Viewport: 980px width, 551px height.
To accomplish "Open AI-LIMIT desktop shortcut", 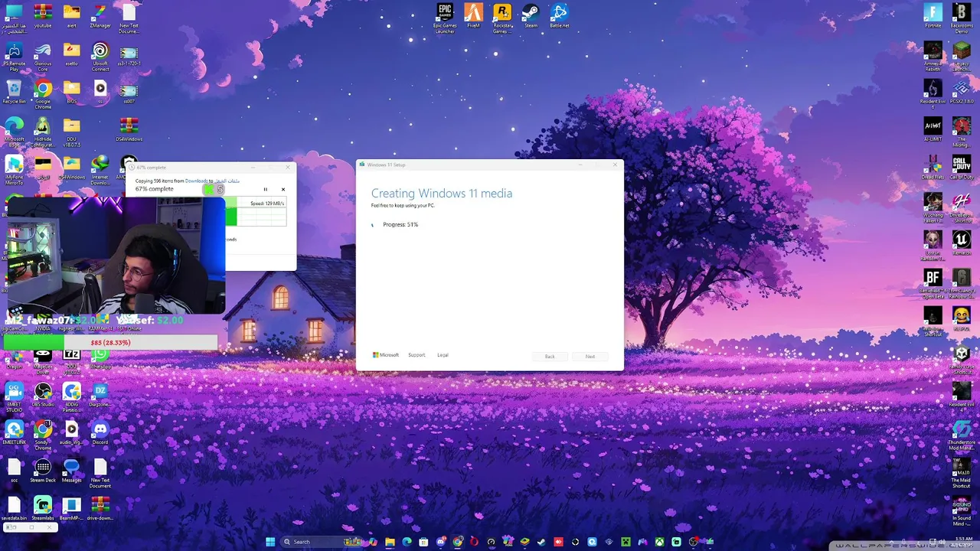I will [933, 130].
